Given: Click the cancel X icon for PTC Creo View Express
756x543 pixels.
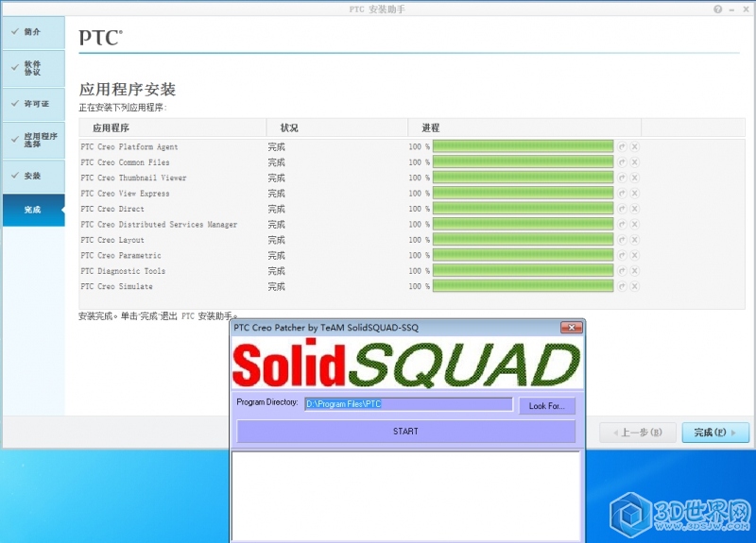Looking at the screenshot, I should click(x=634, y=193).
